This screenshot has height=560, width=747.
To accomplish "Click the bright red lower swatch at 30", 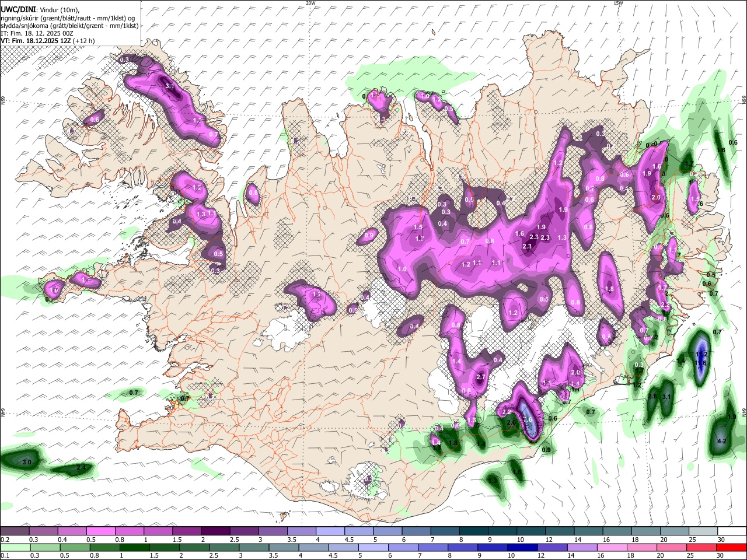I will [x=731, y=548].
